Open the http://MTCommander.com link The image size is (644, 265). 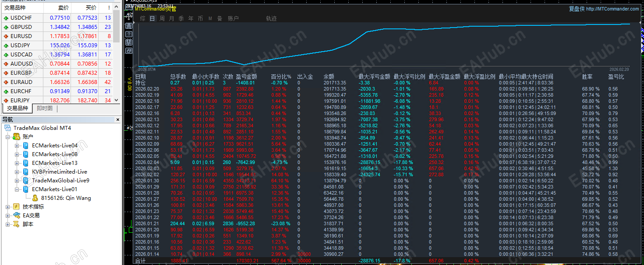(x=612, y=9)
